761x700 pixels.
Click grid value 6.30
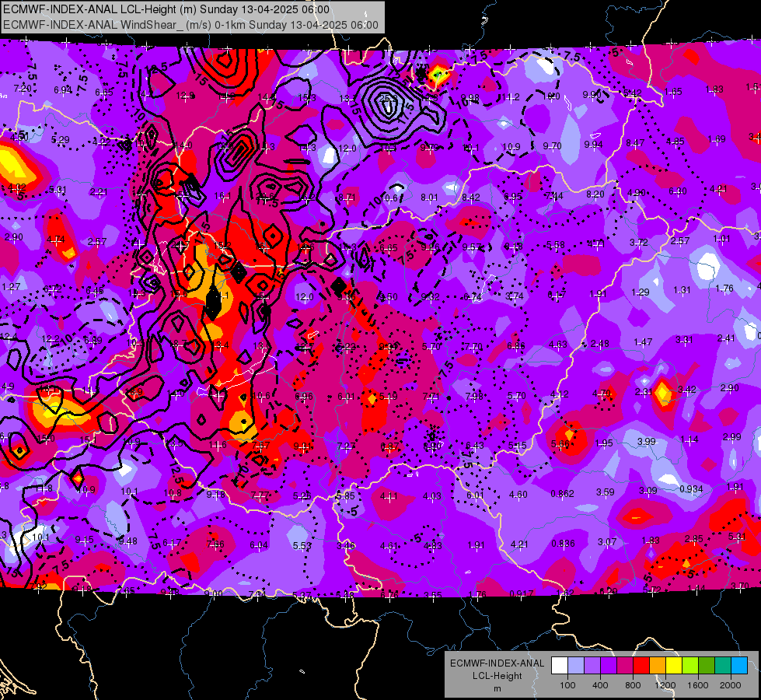678,191
